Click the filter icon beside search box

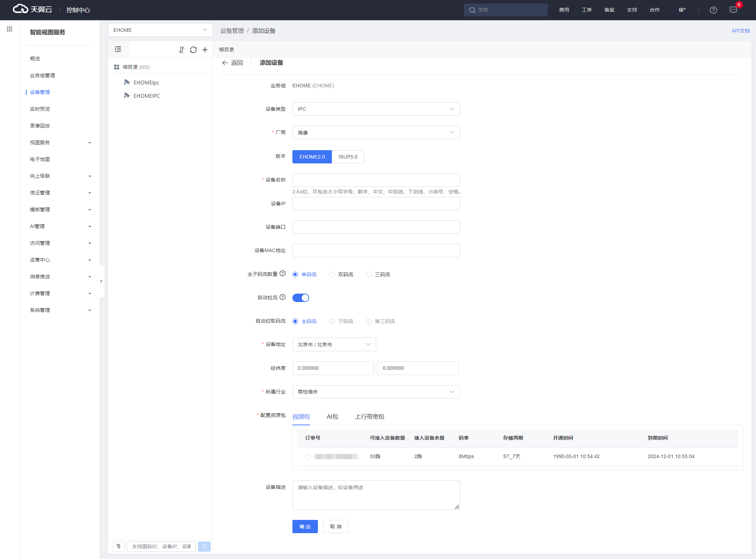coord(119,546)
